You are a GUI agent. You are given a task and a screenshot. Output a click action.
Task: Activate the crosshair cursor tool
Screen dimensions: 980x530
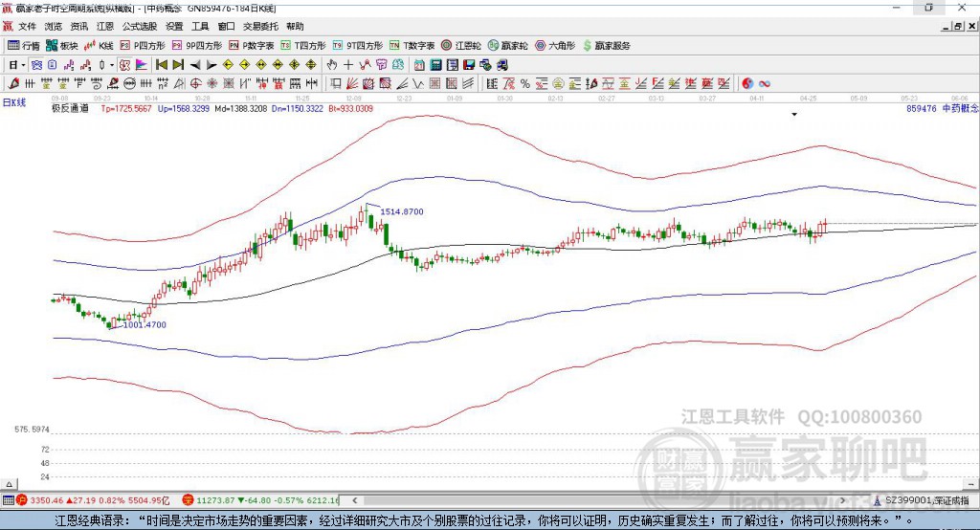[349, 64]
